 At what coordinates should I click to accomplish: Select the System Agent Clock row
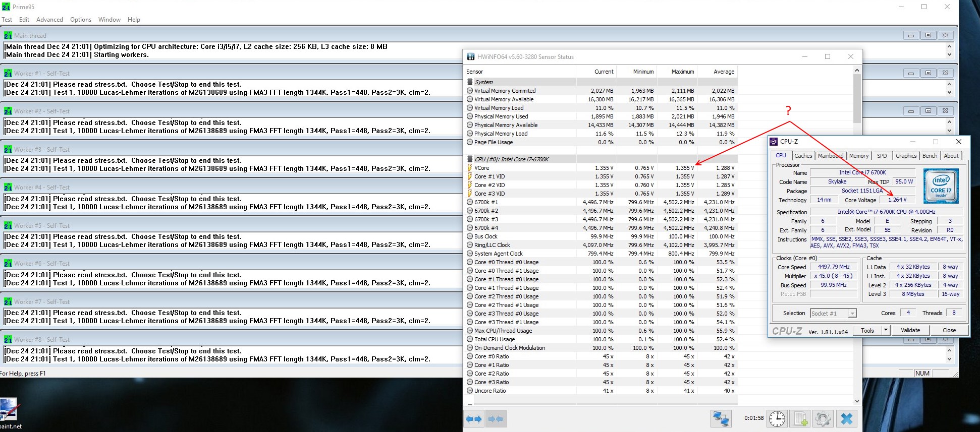click(601, 254)
